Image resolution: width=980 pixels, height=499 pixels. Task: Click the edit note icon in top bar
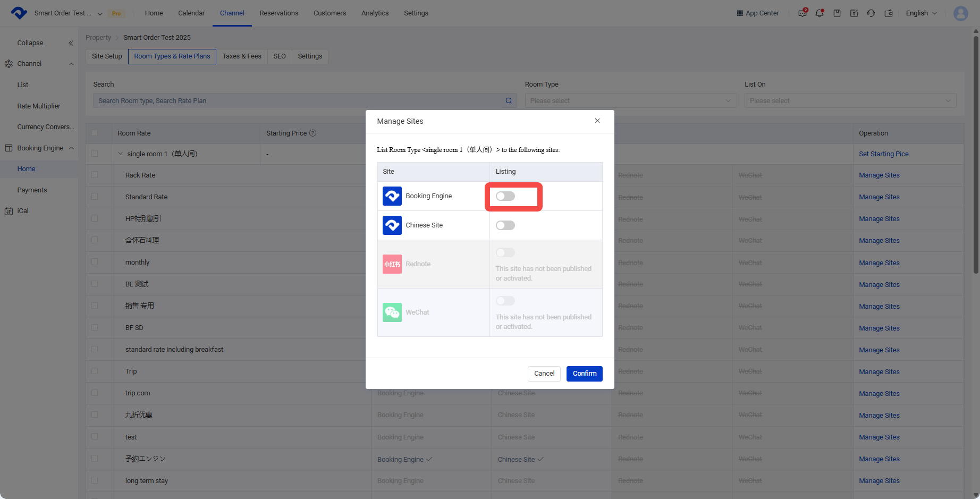(x=854, y=13)
